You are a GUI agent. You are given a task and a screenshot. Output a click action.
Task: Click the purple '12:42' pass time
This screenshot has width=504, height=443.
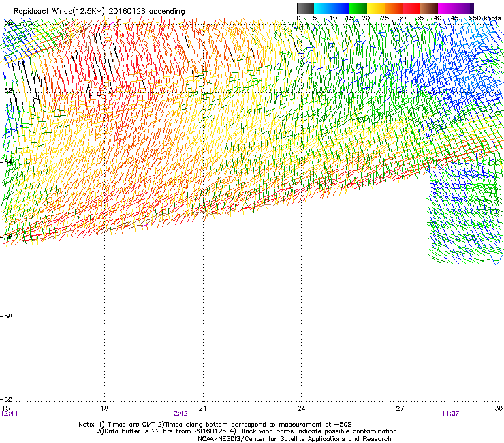(x=178, y=414)
